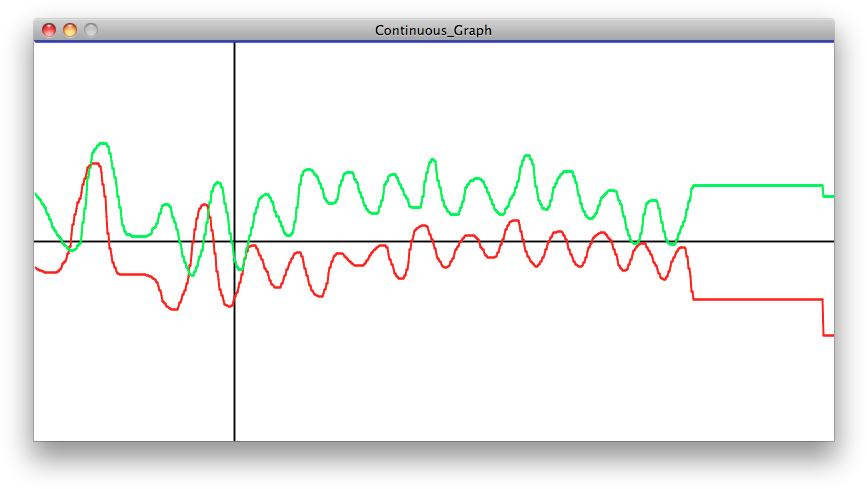
Task: Click the gray zoom button in title bar
Action: click(x=91, y=30)
